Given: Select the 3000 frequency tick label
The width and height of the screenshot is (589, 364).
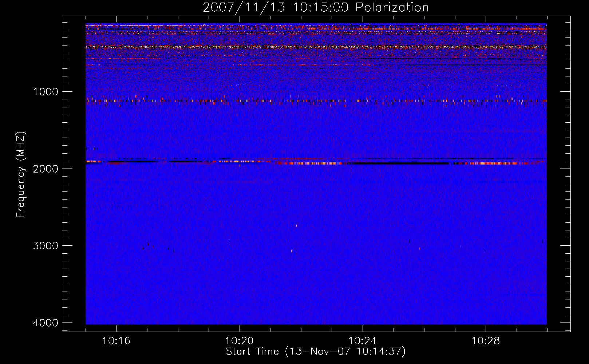Looking at the screenshot, I should pos(46,246).
